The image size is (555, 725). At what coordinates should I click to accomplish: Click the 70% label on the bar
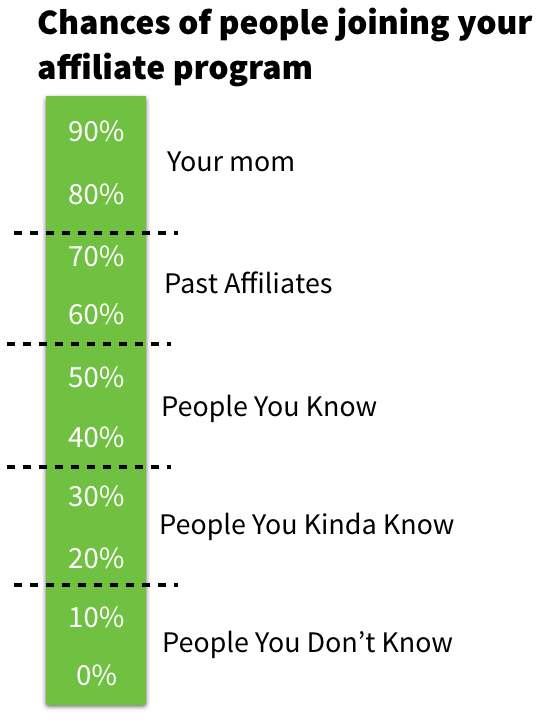point(96,257)
